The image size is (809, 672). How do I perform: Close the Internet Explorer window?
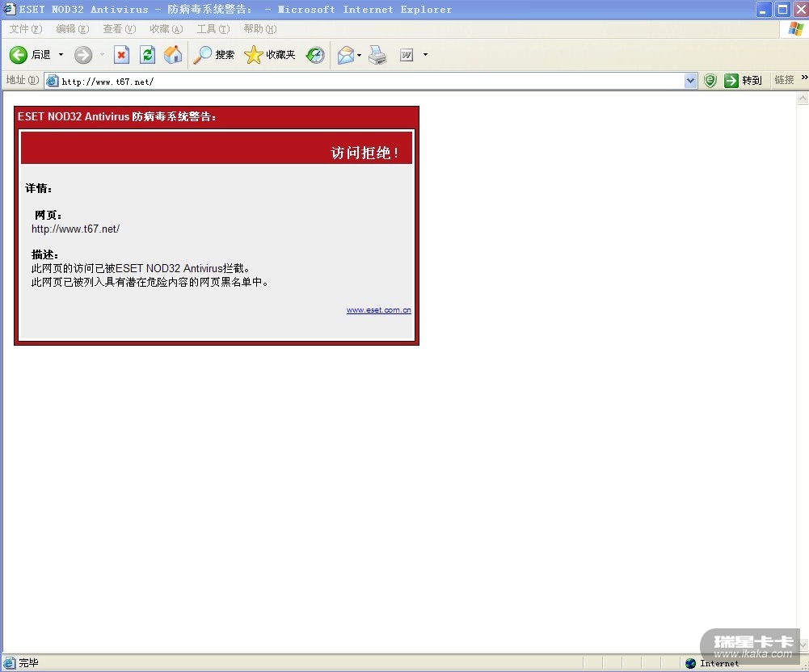(801, 9)
